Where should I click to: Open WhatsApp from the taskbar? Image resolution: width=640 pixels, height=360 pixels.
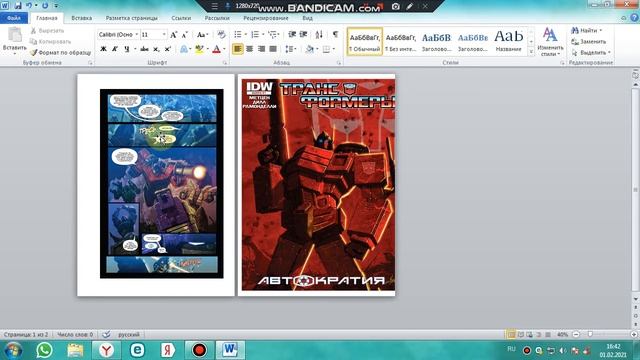point(44,350)
